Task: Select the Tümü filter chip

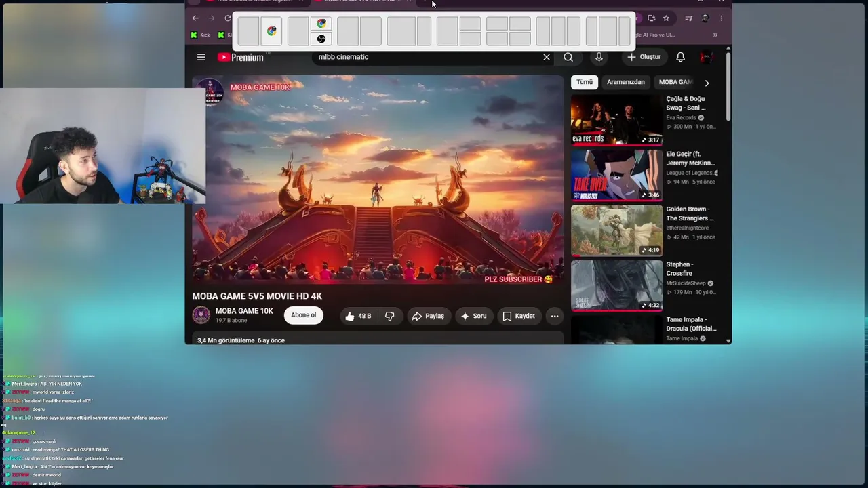Action: [x=585, y=82]
